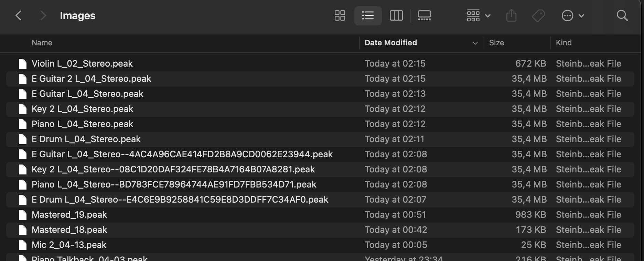644x261 pixels.
Task: Select the Mastered_19.peak file
Action: [x=69, y=215]
